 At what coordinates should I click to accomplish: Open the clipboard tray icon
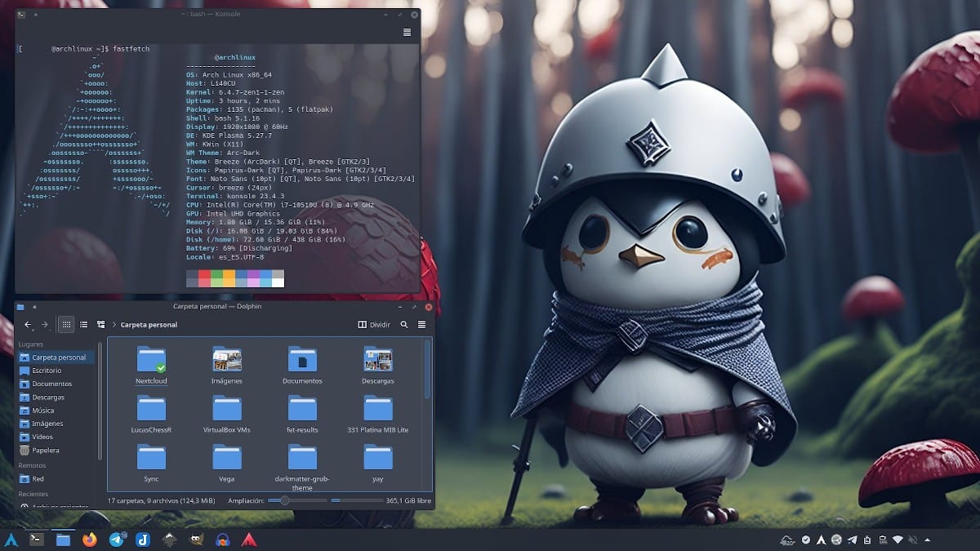tap(867, 540)
